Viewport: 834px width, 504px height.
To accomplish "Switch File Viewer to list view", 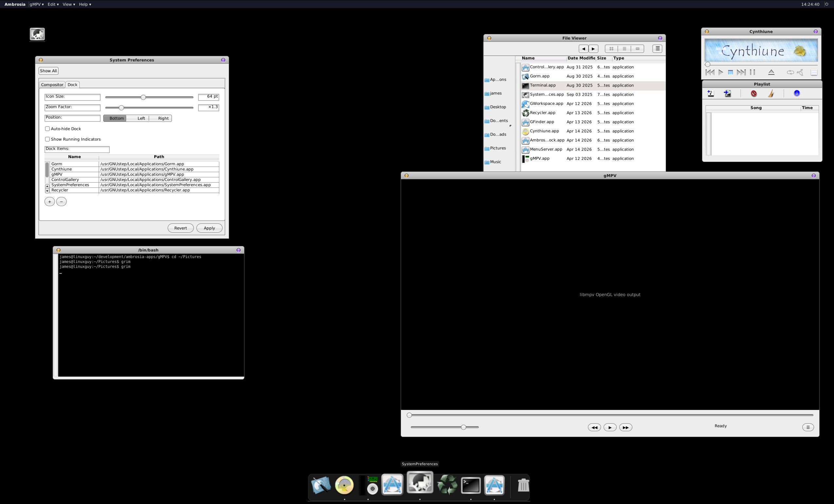I will [x=624, y=49].
